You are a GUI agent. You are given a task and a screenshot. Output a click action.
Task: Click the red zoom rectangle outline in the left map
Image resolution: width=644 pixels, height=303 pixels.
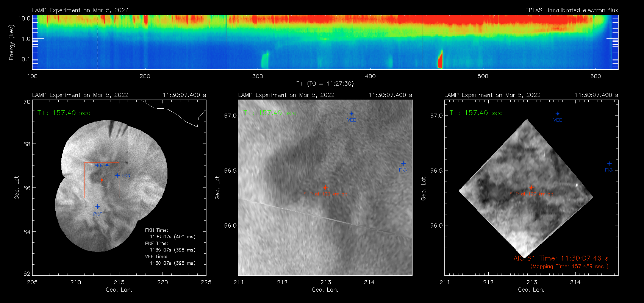click(102, 180)
